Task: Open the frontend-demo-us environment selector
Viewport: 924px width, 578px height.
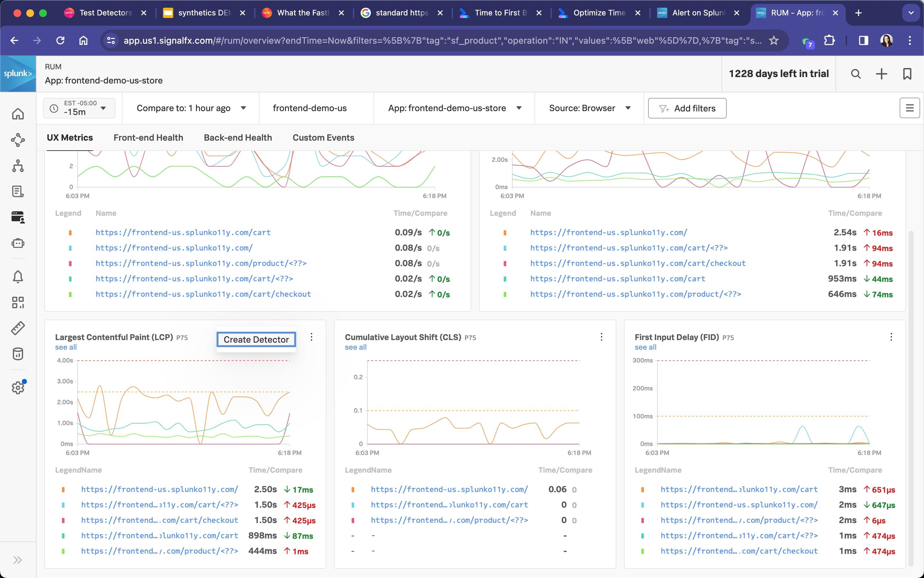Action: pos(310,108)
